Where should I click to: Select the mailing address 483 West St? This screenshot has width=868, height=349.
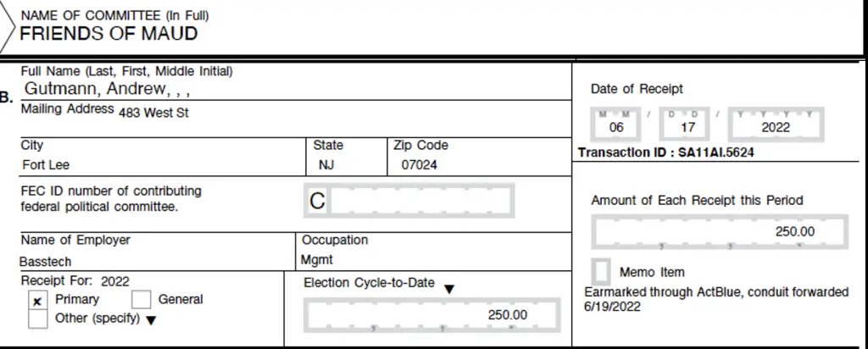click(154, 113)
